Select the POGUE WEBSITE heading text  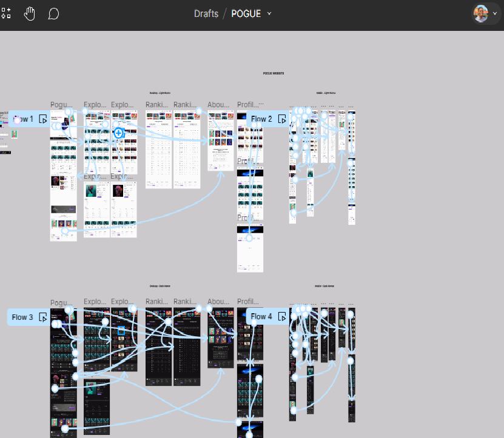(274, 73)
